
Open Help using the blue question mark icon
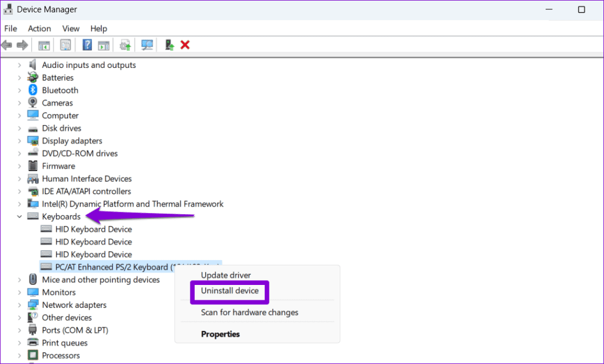coord(87,44)
